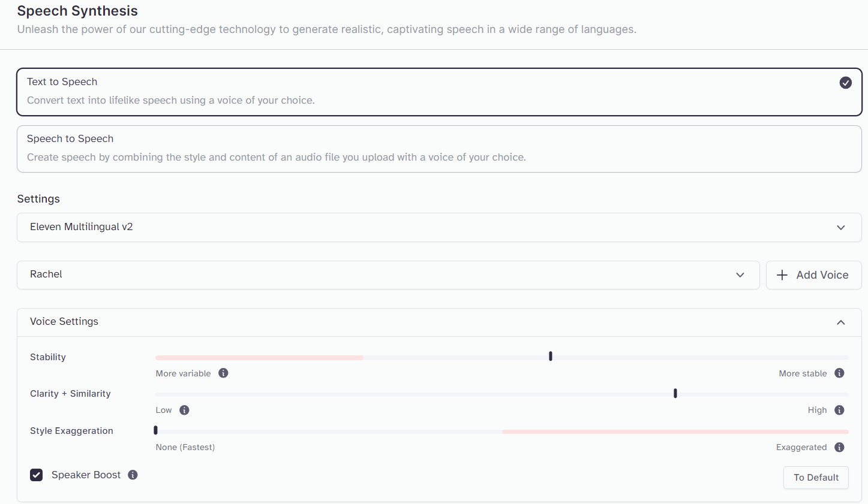Click the Style Exaggeration slider handle

156,430
